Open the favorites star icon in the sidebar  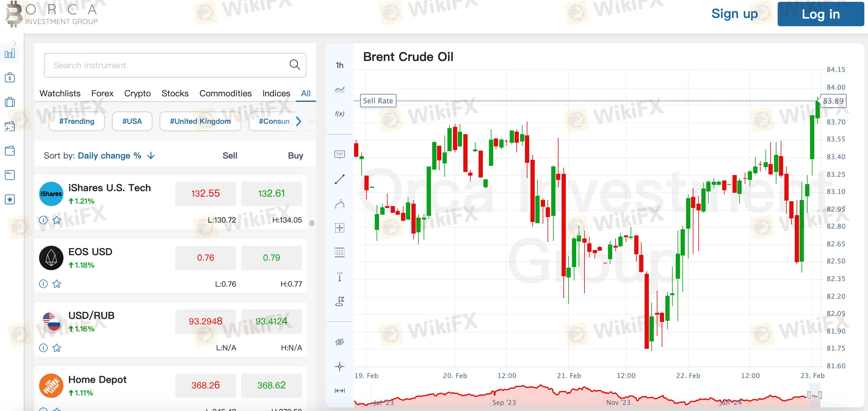(10, 199)
